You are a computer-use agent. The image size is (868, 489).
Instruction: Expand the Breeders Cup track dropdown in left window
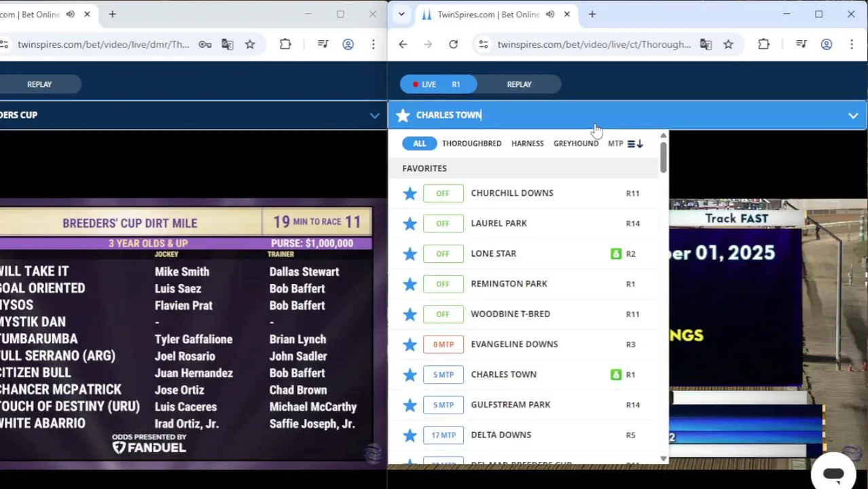[x=374, y=115]
